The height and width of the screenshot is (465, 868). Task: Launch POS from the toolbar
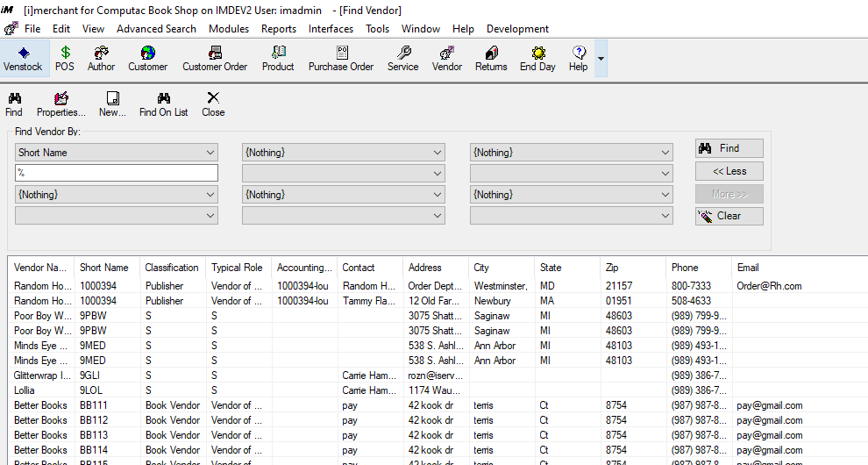coord(65,59)
